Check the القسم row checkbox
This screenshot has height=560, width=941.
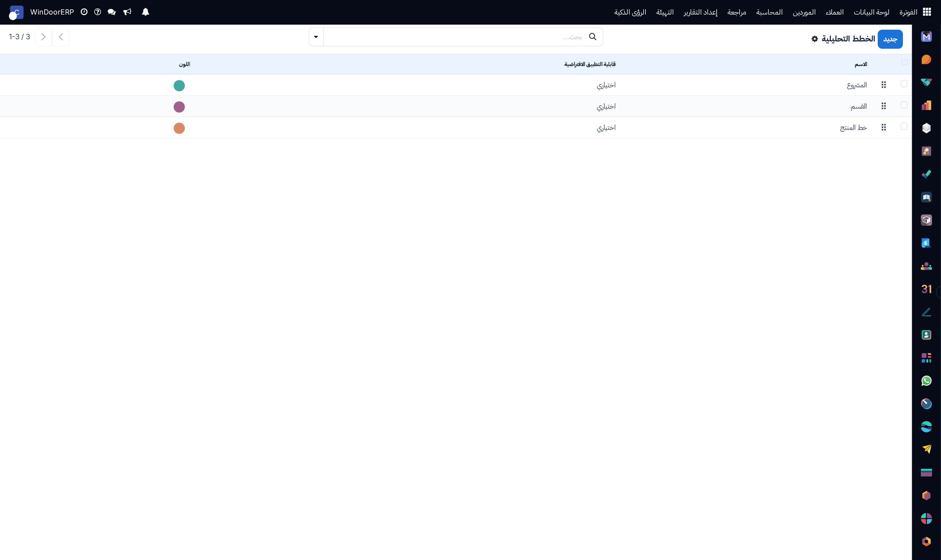(904, 105)
